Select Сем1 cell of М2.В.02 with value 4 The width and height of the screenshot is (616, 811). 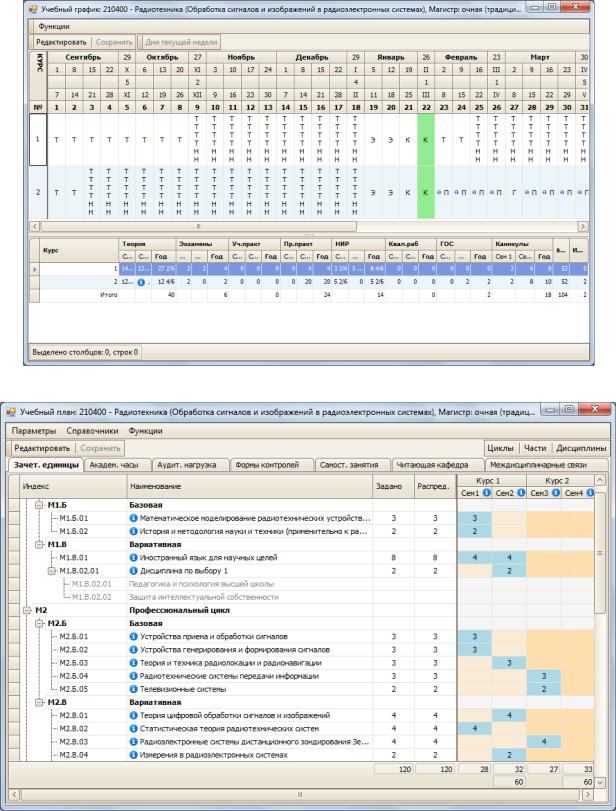(x=475, y=728)
